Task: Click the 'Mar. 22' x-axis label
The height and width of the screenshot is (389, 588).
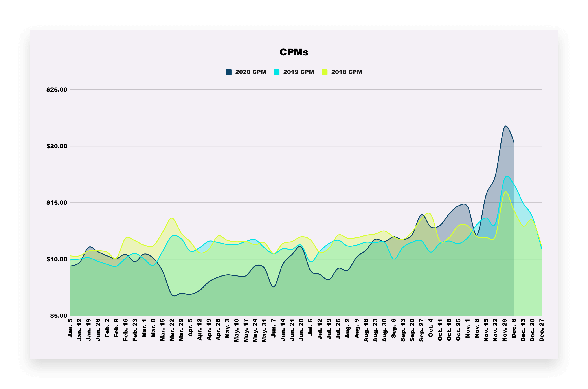Action: [172, 330]
